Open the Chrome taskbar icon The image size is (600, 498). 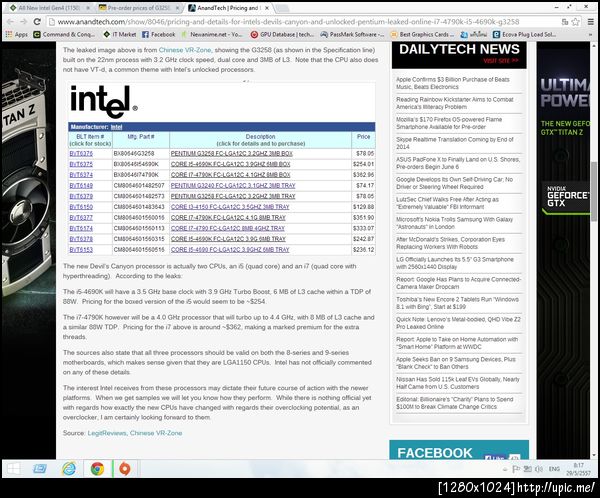point(97,469)
